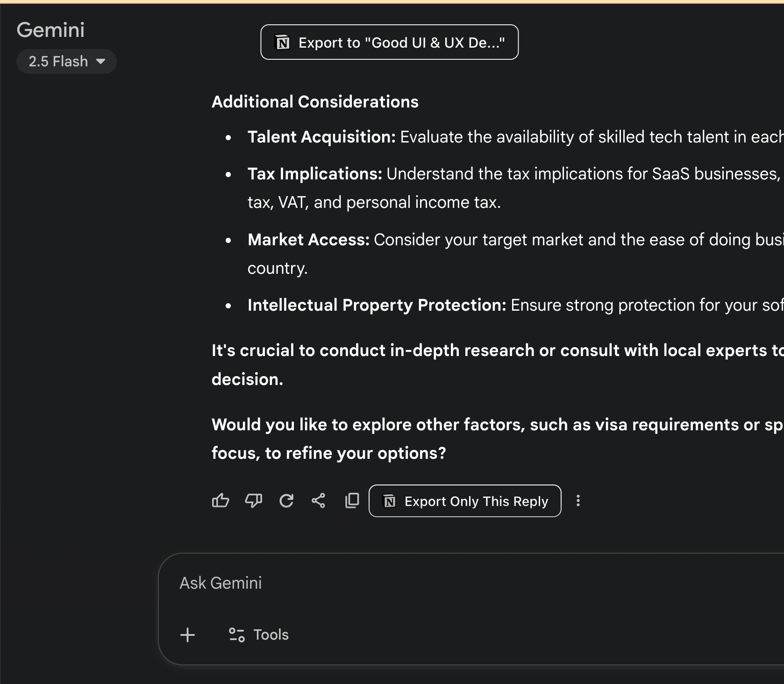Click the Gemini heading
This screenshot has height=684, width=784.
(50, 29)
